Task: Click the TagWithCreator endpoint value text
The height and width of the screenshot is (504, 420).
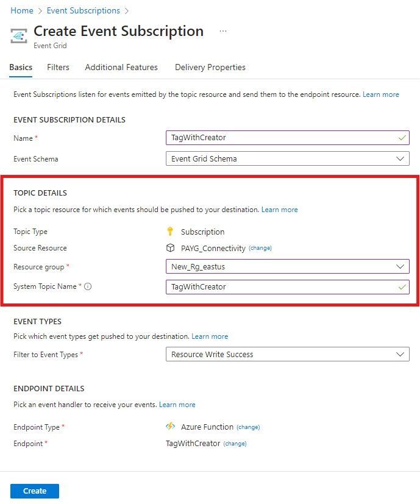Action: tap(193, 443)
